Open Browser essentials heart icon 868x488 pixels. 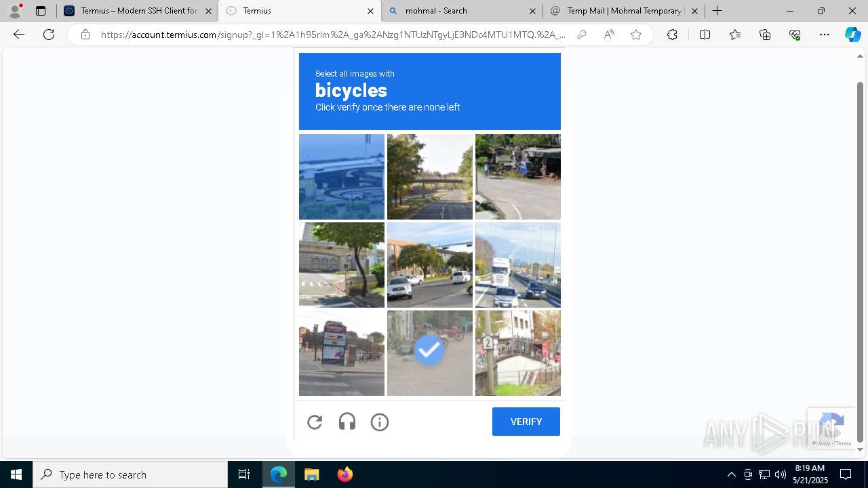[795, 35]
